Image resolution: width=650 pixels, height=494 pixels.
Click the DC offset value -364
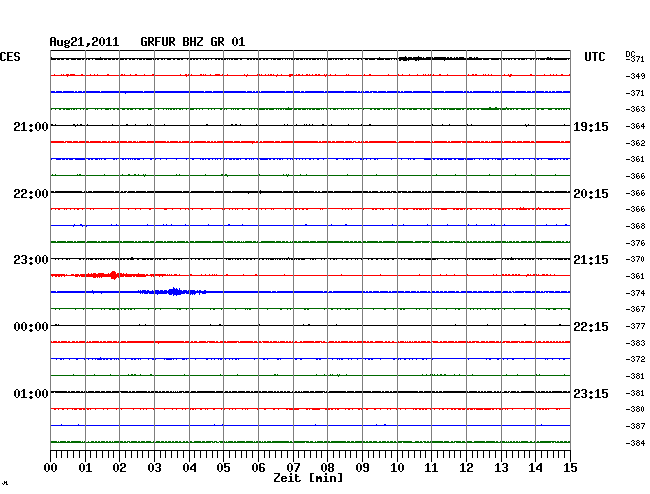pyautogui.click(x=635, y=126)
